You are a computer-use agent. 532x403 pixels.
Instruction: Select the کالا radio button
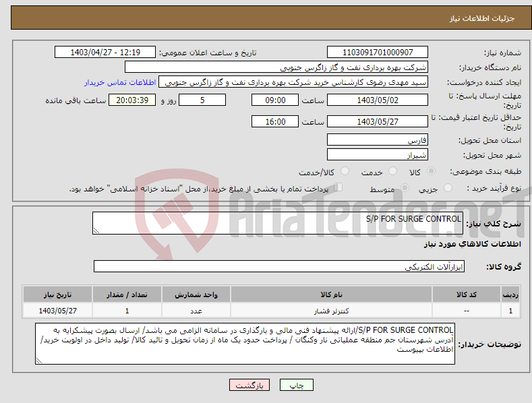(x=431, y=171)
